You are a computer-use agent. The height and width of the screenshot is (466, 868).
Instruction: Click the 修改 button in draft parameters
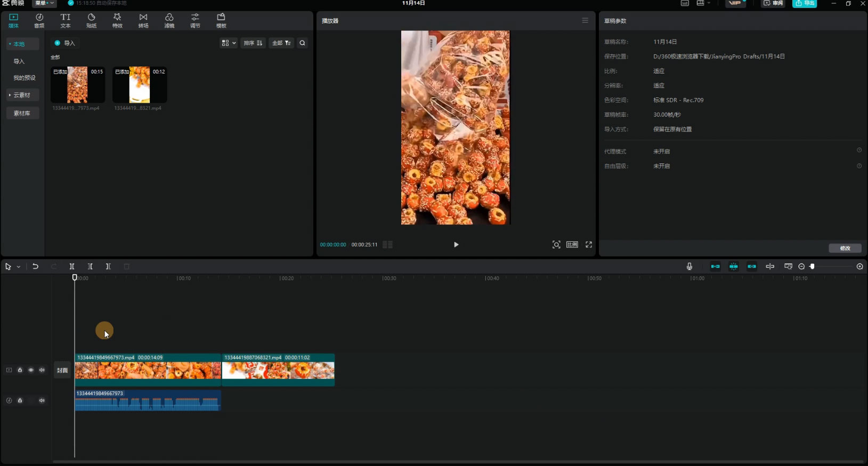(x=845, y=248)
